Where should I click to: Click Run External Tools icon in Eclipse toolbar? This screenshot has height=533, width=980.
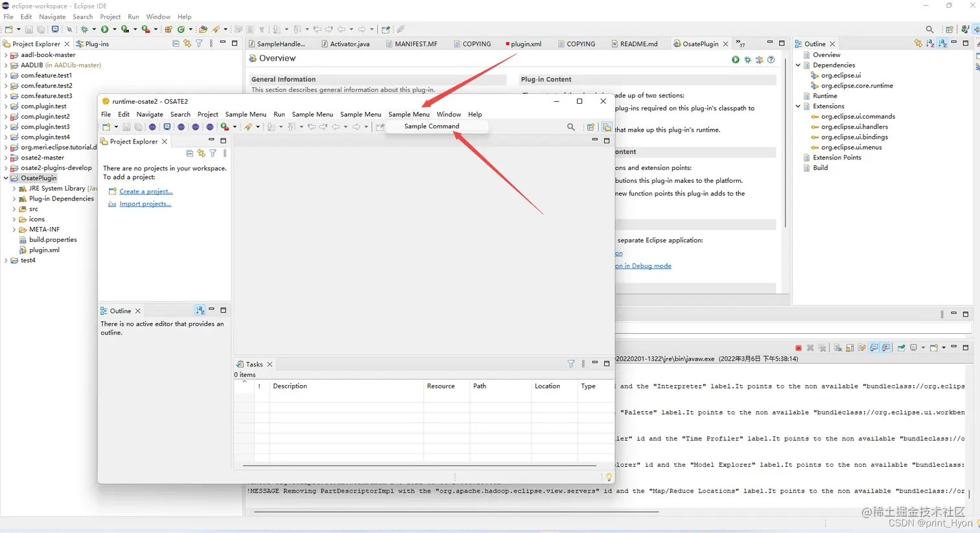coord(146,29)
